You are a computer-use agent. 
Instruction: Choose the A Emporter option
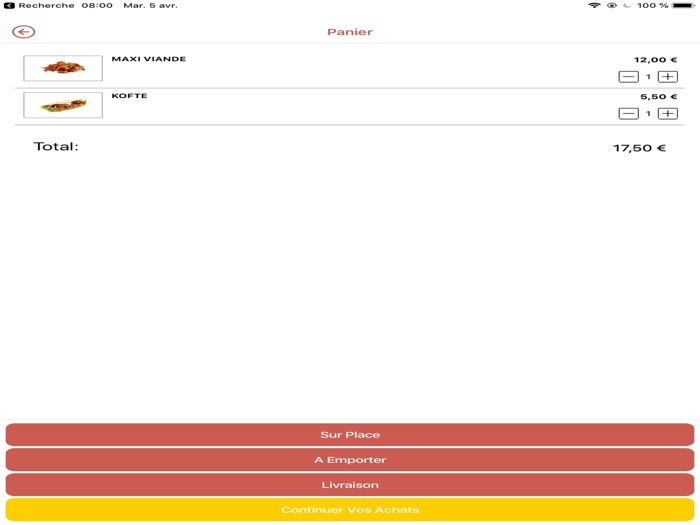pos(350,460)
